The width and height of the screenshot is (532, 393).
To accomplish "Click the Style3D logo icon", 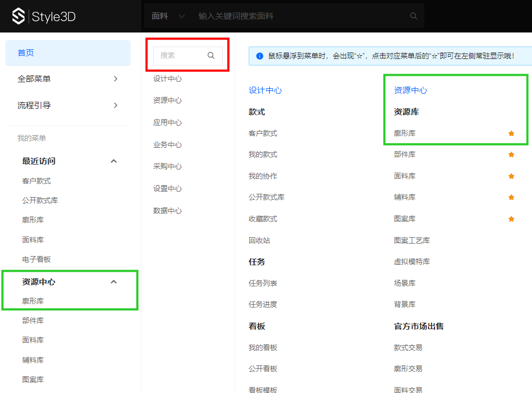I will pyautogui.click(x=19, y=16).
